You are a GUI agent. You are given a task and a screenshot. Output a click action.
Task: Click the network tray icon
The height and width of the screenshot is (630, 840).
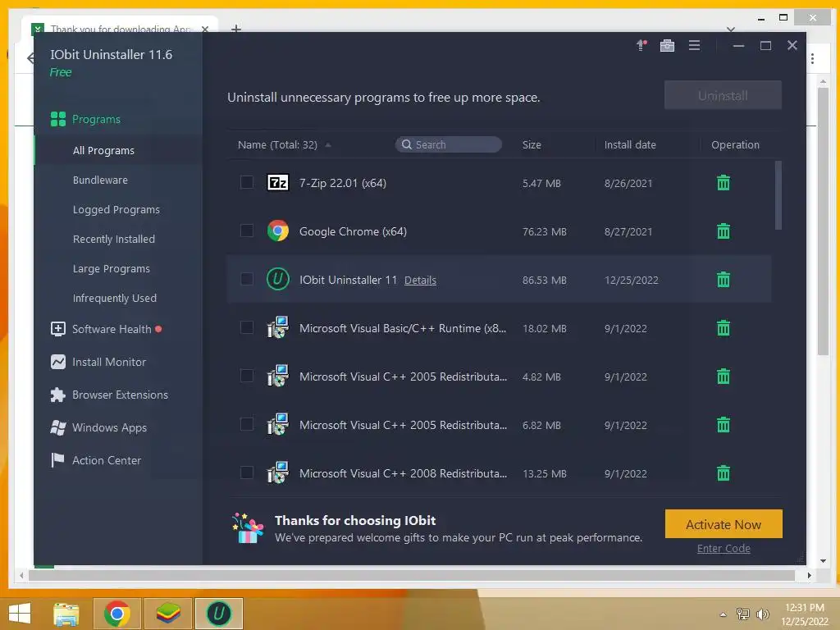743,614
